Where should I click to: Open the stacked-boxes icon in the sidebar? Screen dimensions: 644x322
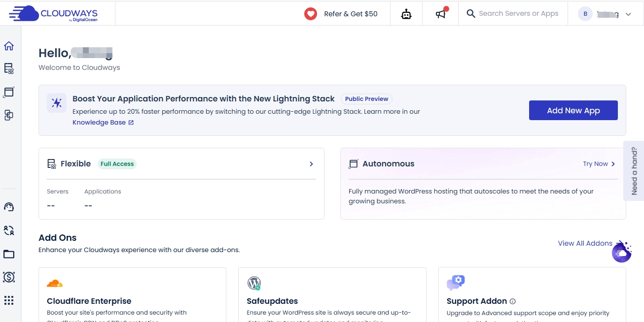click(x=9, y=115)
